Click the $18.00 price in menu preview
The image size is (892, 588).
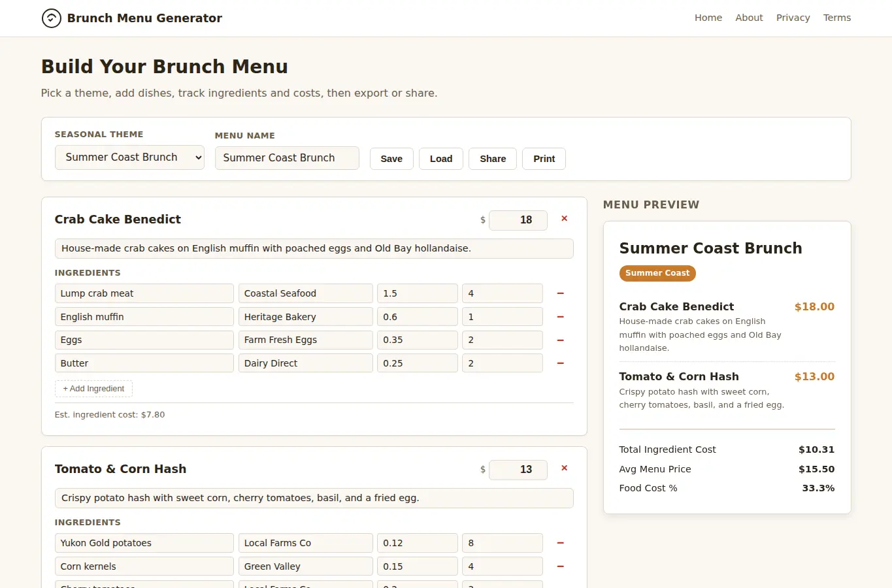click(x=814, y=306)
